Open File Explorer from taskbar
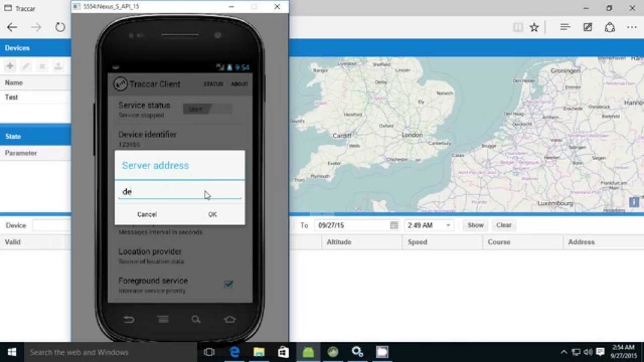644x362 pixels. pos(259,352)
